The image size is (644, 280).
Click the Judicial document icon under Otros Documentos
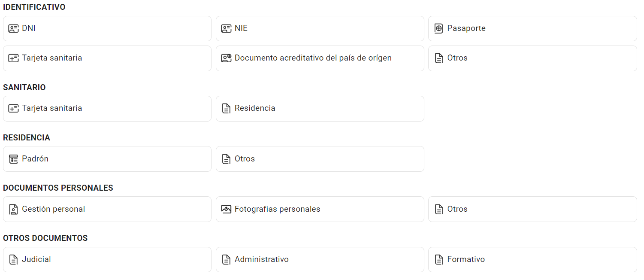[13, 259]
